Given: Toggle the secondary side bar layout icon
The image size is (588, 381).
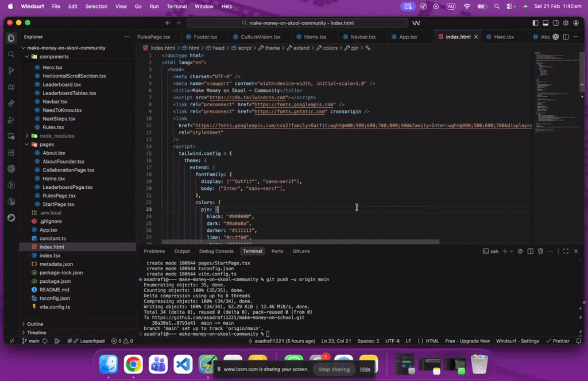Looking at the screenshot, I should click(556, 23).
